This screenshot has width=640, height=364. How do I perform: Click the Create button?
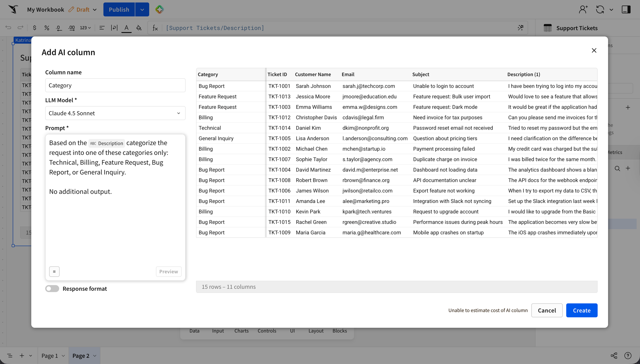pos(582,310)
